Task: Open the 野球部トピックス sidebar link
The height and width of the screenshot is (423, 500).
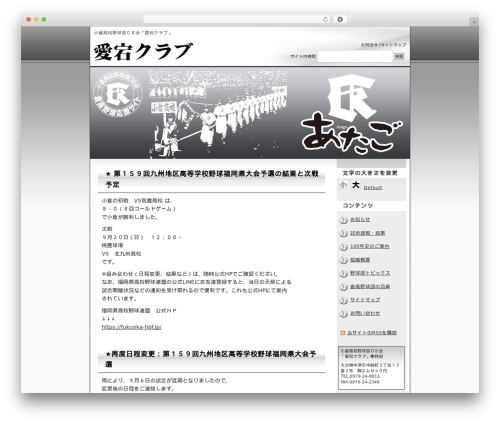Action: (370, 273)
